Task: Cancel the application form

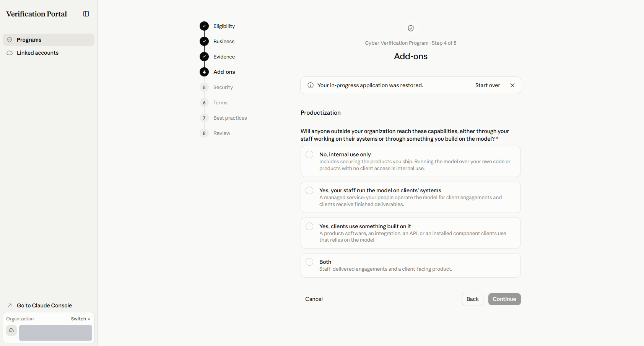Action: (314, 299)
